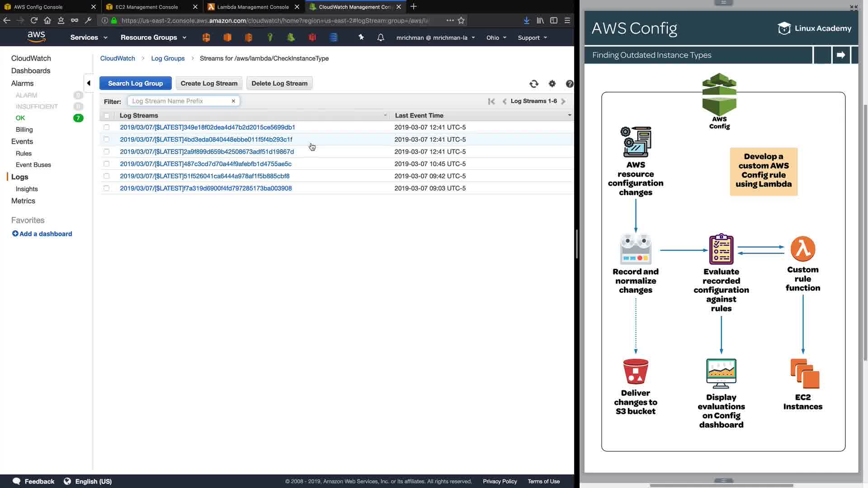Expand the Services dropdown menu
The image size is (868, 488).
coord(89,38)
